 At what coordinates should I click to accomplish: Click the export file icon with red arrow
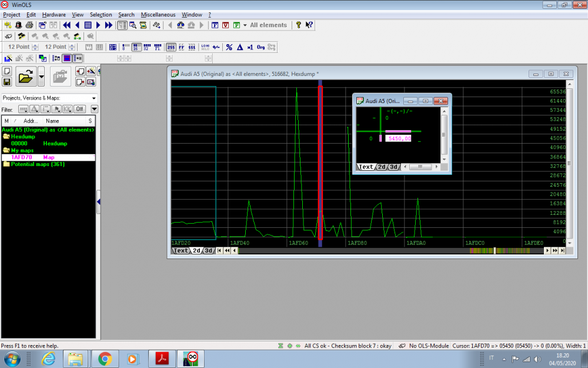(80, 81)
